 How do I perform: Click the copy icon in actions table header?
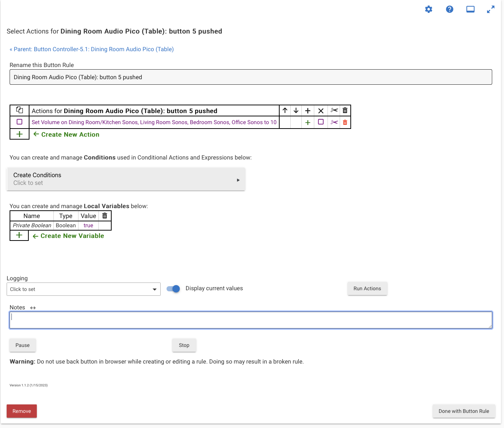pos(20,110)
